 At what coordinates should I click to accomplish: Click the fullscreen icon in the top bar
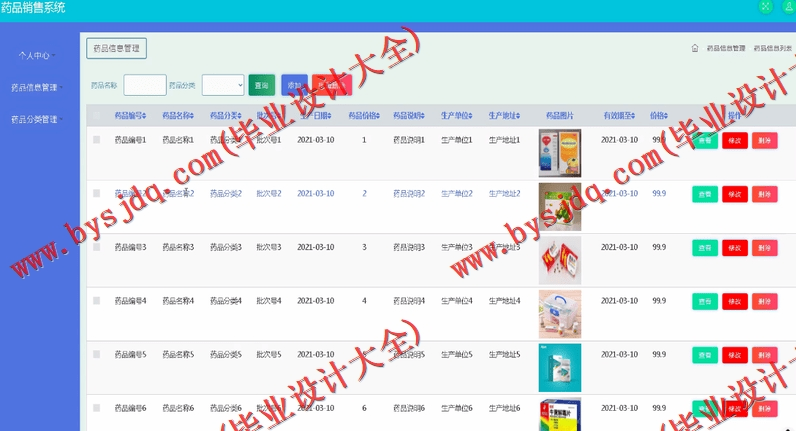[765, 6]
